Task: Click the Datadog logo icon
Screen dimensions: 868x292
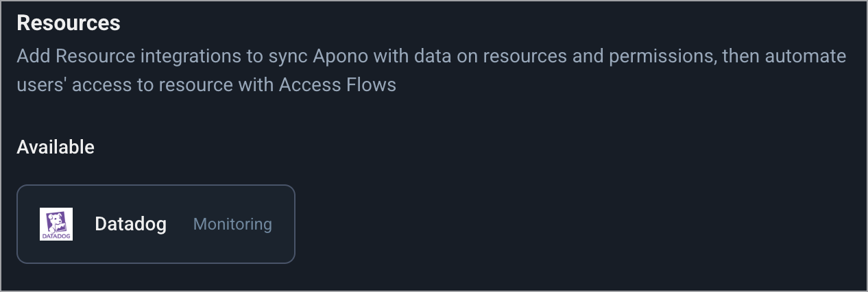Action: tap(56, 224)
